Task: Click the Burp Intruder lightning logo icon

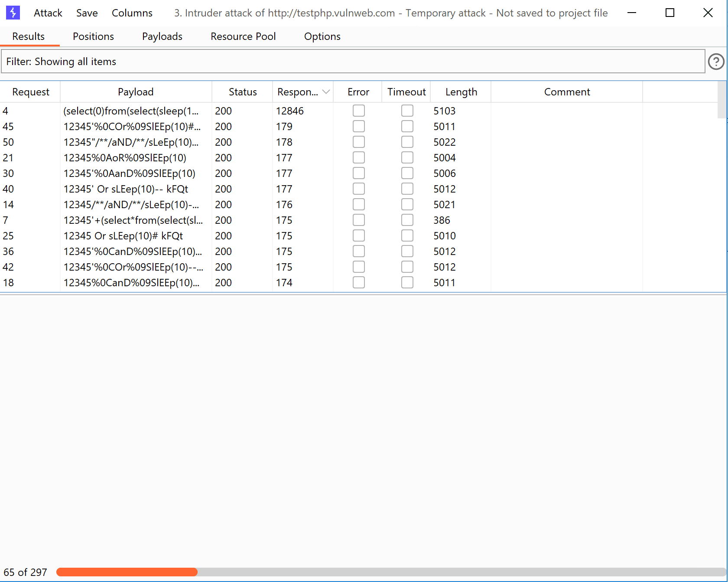Action: (13, 13)
